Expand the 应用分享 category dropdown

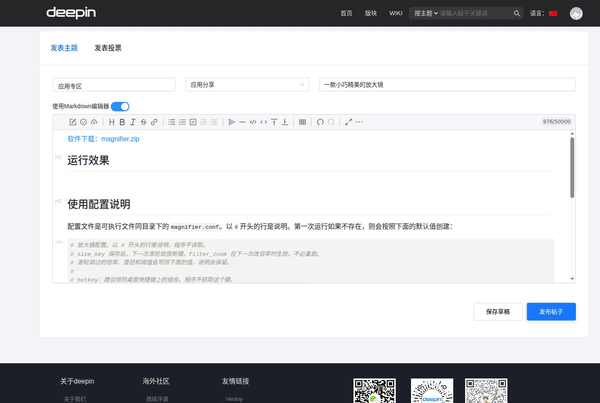(x=247, y=85)
